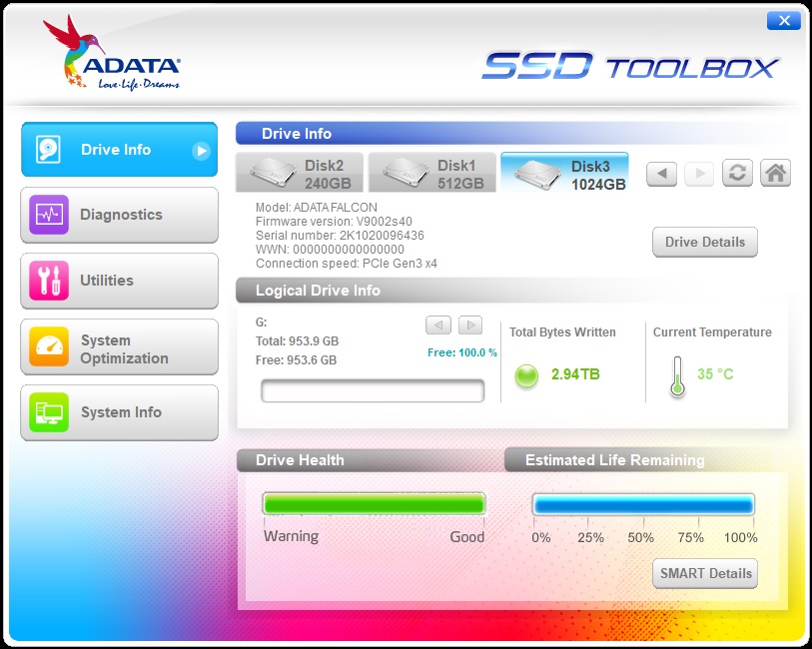This screenshot has width=812, height=649.
Task: Click the free space usage bar
Action: tap(373, 390)
